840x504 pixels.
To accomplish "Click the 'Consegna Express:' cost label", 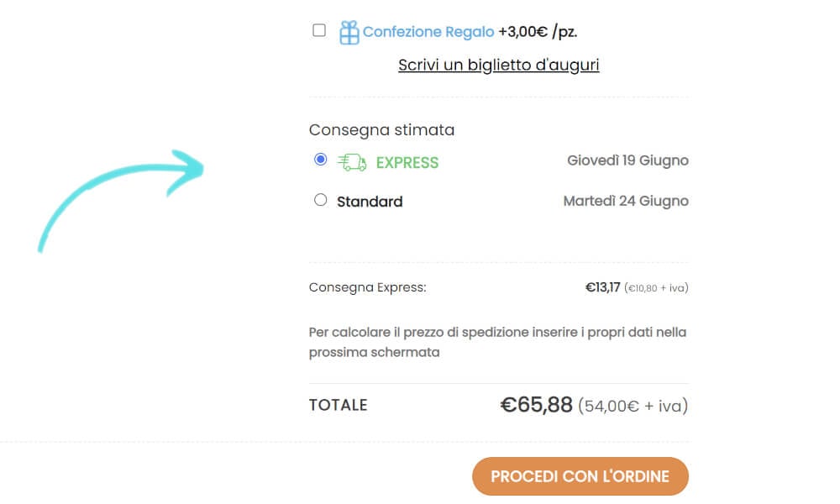I will [367, 286].
